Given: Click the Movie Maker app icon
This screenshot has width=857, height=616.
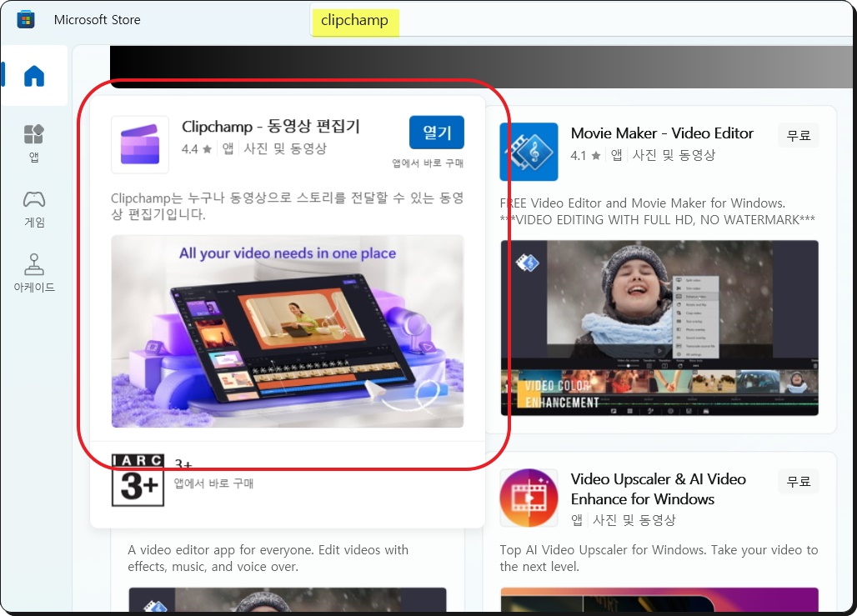Looking at the screenshot, I should pos(529,152).
